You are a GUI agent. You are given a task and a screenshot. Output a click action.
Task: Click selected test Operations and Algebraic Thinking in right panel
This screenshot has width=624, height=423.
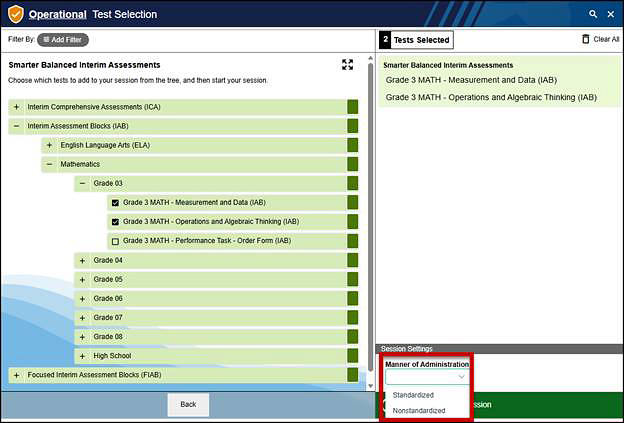(491, 97)
